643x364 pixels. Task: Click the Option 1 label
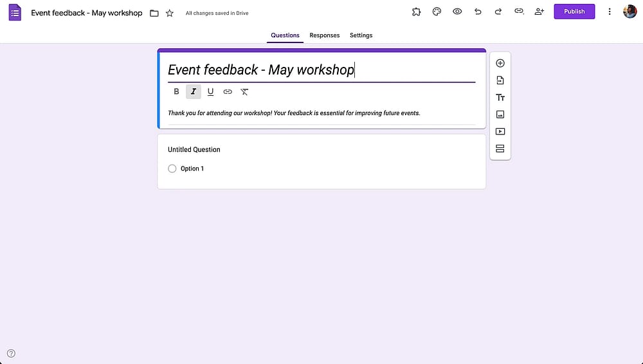pyautogui.click(x=192, y=168)
